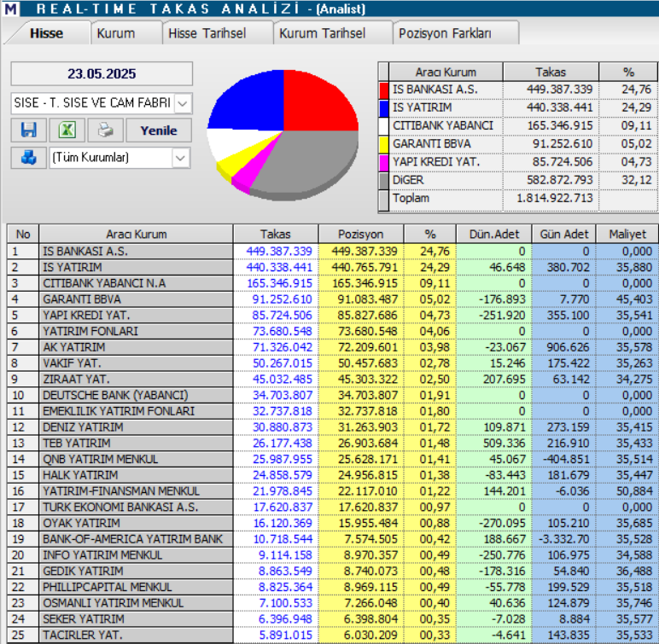
Task: Click the gray DiGER legend swatch
Action: coord(384,181)
